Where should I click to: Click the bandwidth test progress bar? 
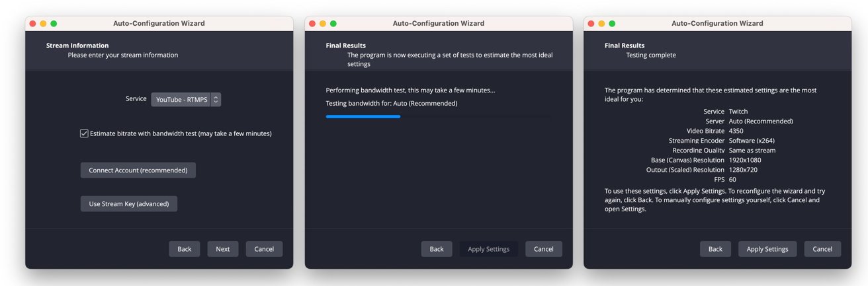click(x=438, y=116)
